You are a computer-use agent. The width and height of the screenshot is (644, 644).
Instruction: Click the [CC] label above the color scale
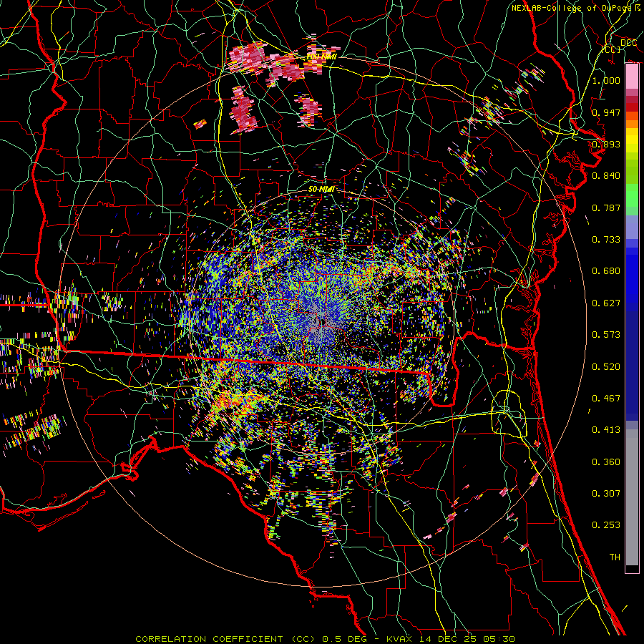pyautogui.click(x=611, y=49)
